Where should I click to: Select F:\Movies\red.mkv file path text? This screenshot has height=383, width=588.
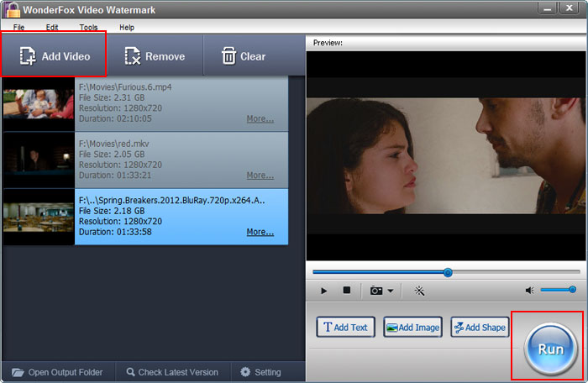click(114, 144)
